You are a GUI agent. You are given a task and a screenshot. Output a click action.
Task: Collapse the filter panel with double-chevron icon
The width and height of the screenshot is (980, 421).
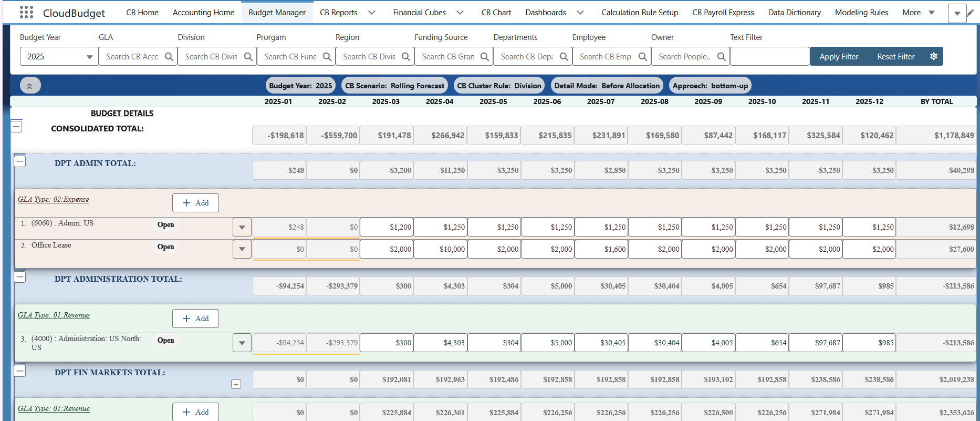(x=30, y=86)
